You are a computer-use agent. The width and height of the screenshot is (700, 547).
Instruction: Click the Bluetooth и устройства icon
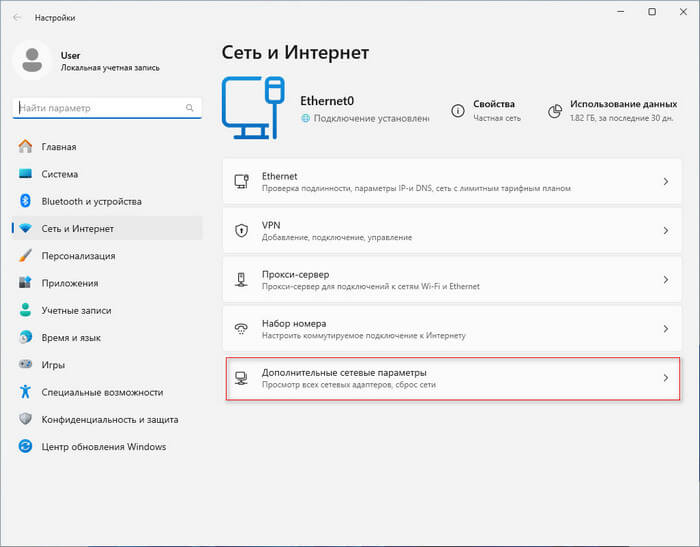(26, 201)
